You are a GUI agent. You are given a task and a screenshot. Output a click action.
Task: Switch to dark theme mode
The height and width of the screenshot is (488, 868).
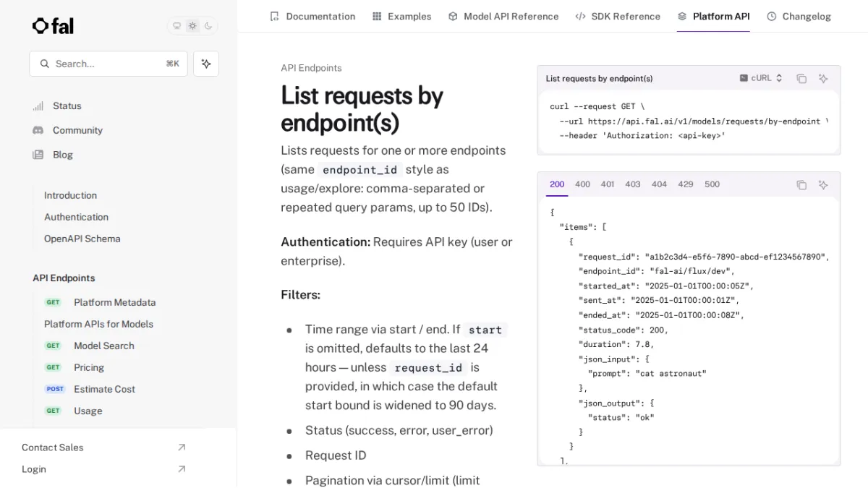click(208, 26)
